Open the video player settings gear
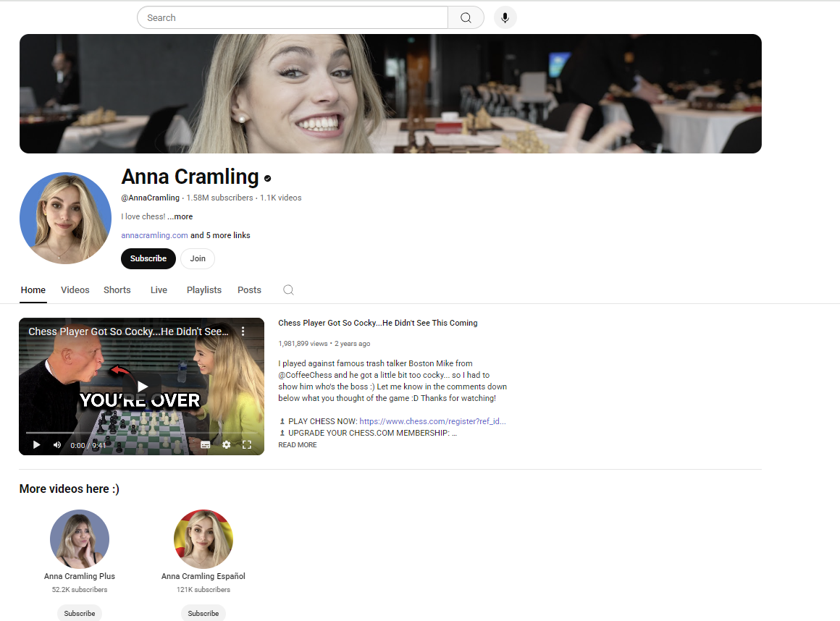 [x=227, y=445]
